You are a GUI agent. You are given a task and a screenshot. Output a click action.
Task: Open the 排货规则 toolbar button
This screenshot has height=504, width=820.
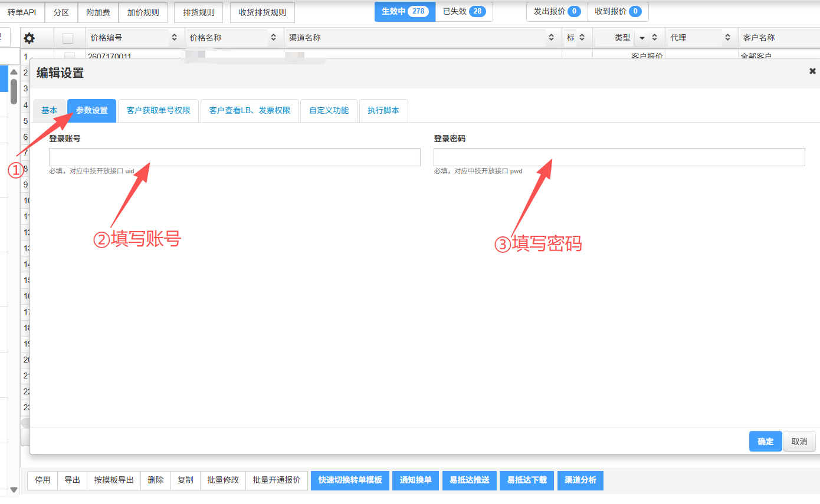pos(199,12)
